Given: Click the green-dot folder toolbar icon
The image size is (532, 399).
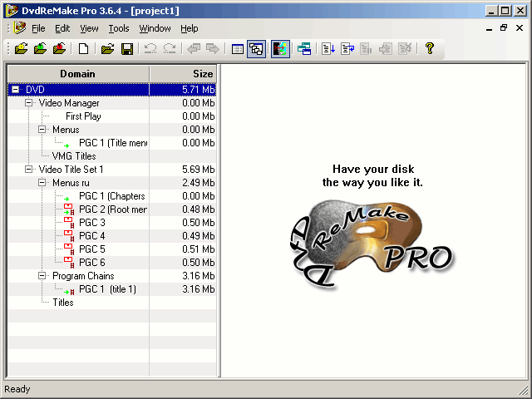Looking at the screenshot, I should (x=41, y=48).
